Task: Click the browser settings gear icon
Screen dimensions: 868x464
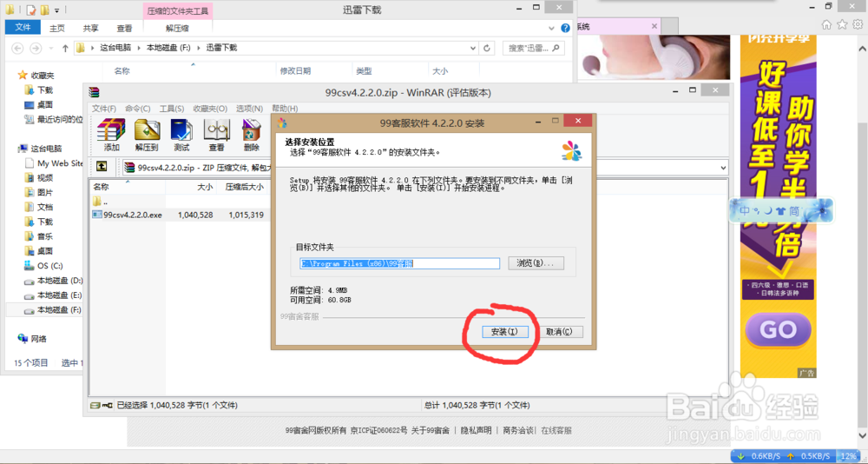Action: pos(858,24)
